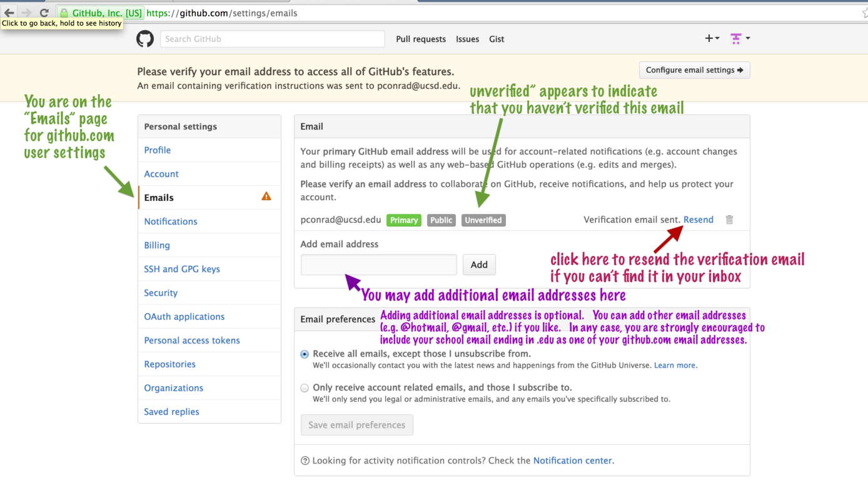Open GitHub home via the Octocat logo
The height and width of the screenshot is (495, 868).
pyautogui.click(x=145, y=39)
